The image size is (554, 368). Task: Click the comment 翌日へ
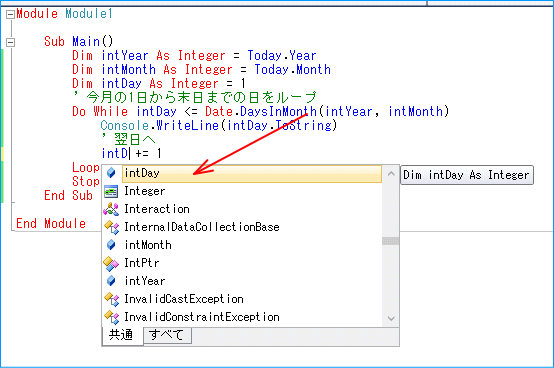[x=128, y=140]
